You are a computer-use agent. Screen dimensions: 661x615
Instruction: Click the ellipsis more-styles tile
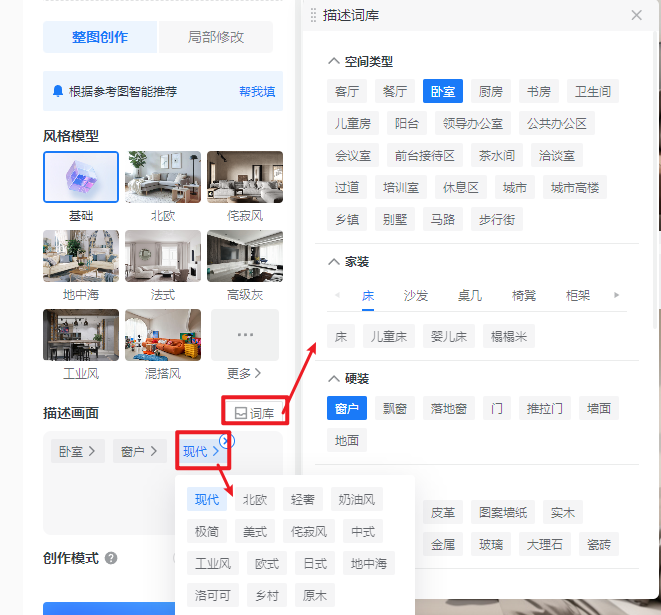pos(245,335)
